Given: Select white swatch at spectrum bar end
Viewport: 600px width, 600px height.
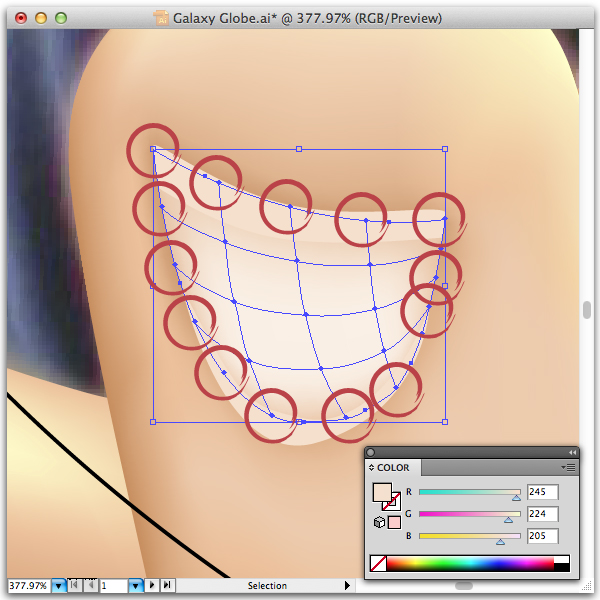Looking at the screenshot, I should tap(562, 559).
